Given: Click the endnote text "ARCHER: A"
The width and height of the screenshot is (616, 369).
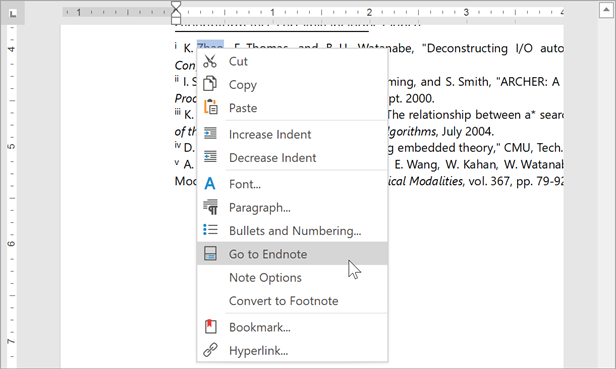Looking at the screenshot, I should tap(528, 82).
